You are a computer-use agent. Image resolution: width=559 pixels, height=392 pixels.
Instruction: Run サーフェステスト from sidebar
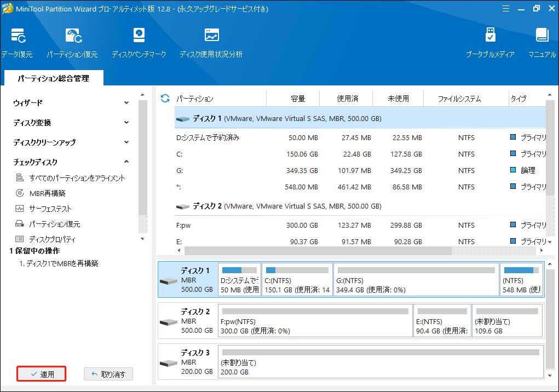coord(43,209)
